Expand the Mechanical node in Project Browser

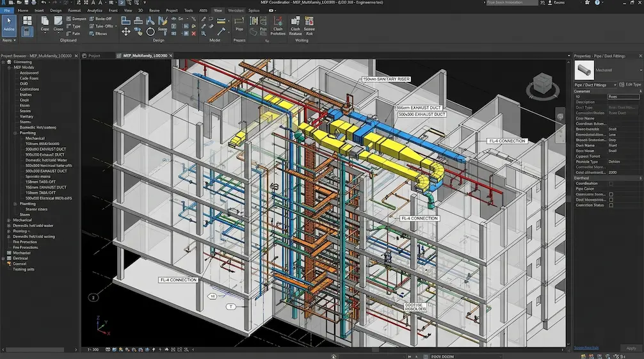tap(9, 220)
